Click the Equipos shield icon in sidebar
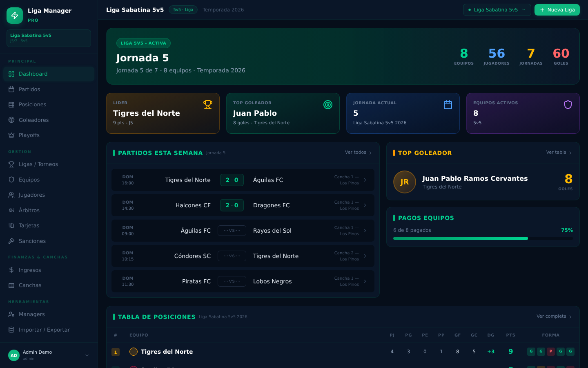Viewport: 588px width, 368px height. pos(11,180)
